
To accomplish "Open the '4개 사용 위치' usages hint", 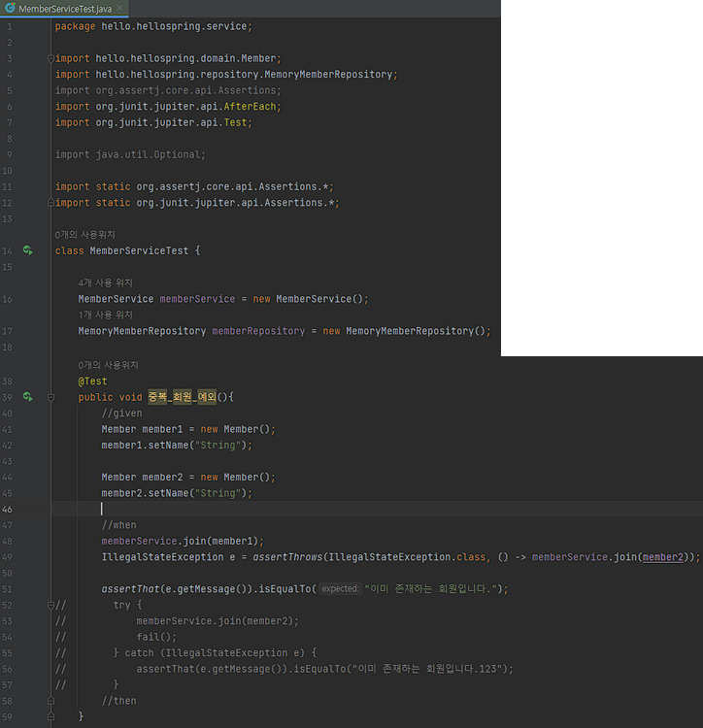I will (106, 282).
